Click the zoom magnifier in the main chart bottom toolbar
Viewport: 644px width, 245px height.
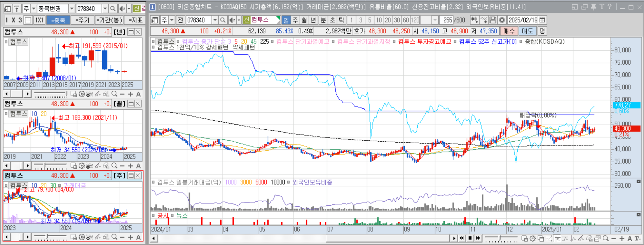(x=606, y=238)
